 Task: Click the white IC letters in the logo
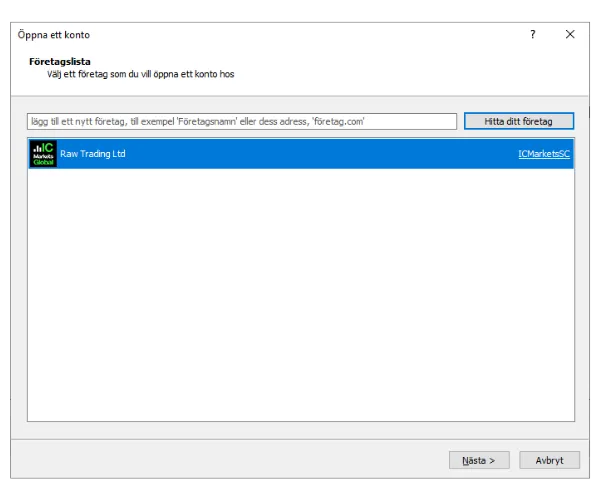coord(48,147)
